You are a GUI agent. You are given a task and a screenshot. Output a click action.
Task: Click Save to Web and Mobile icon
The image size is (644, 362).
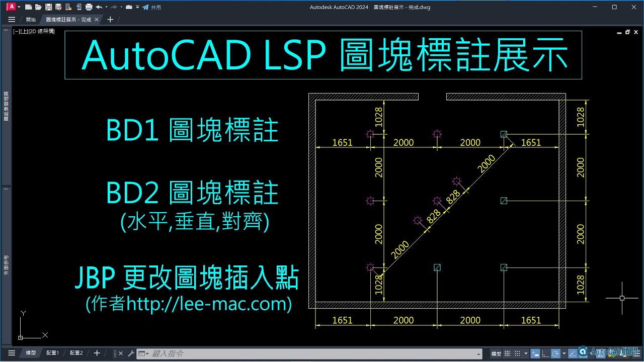click(x=79, y=7)
